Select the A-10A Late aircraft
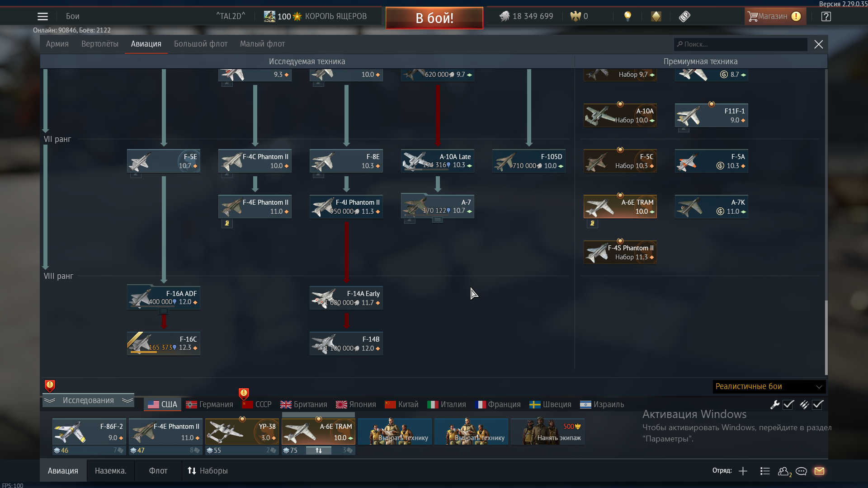The image size is (868, 488). [x=438, y=161]
